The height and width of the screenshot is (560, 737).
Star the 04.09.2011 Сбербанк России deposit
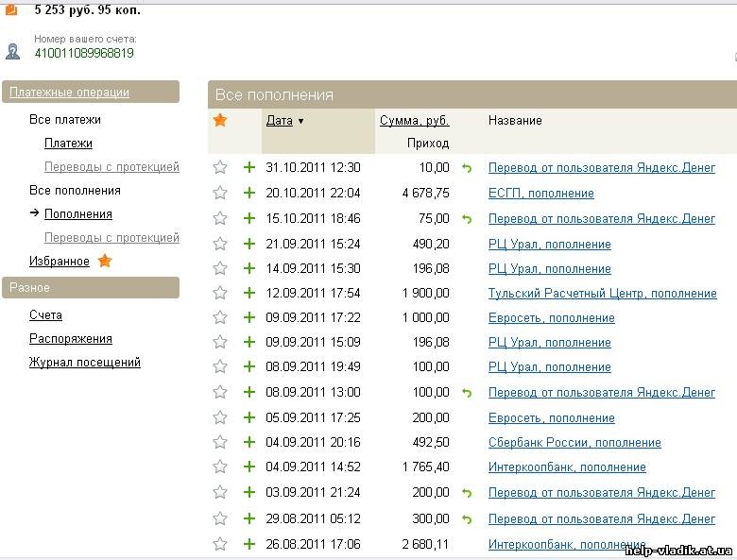pos(220,442)
